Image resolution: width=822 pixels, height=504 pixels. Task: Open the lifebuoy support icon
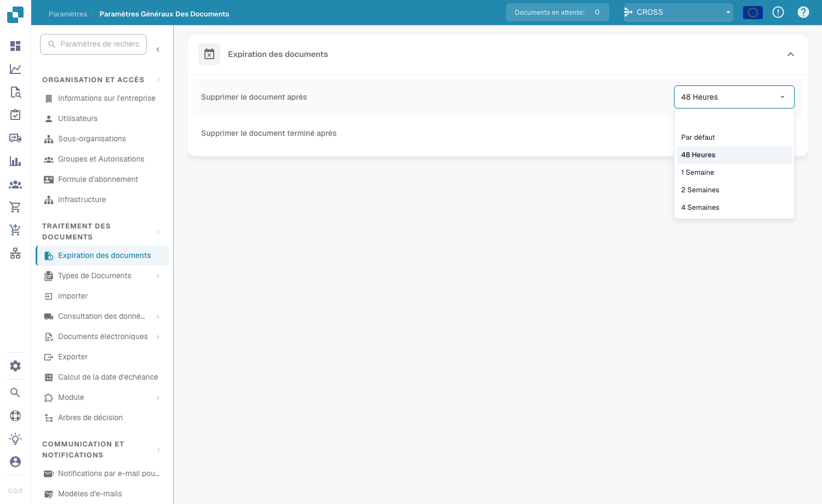15,416
